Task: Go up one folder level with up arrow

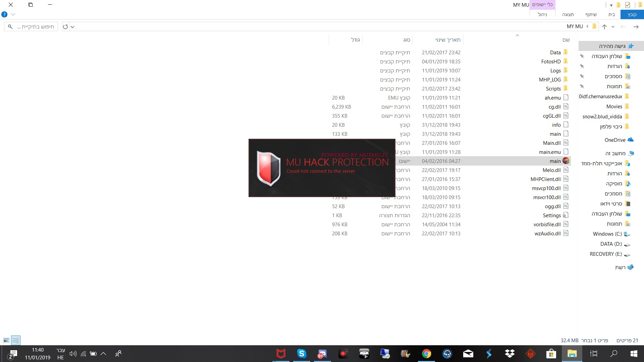Action: (604, 27)
